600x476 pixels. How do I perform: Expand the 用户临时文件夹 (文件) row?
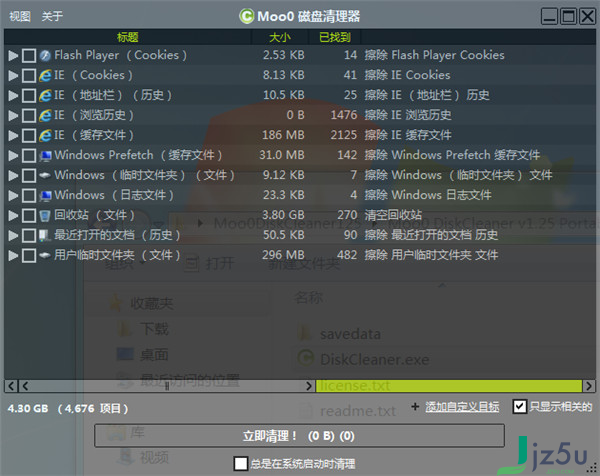click(13, 255)
